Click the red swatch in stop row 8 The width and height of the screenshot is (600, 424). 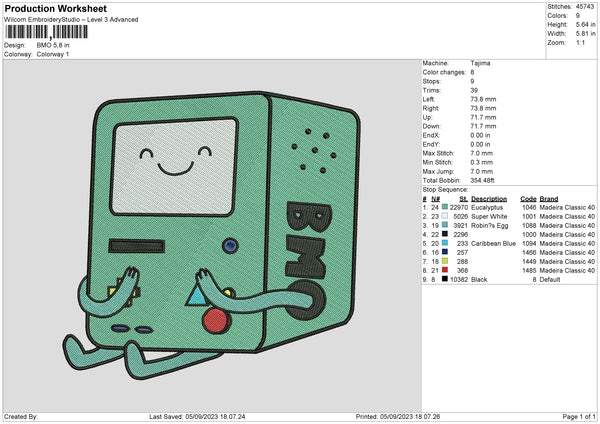445,271
